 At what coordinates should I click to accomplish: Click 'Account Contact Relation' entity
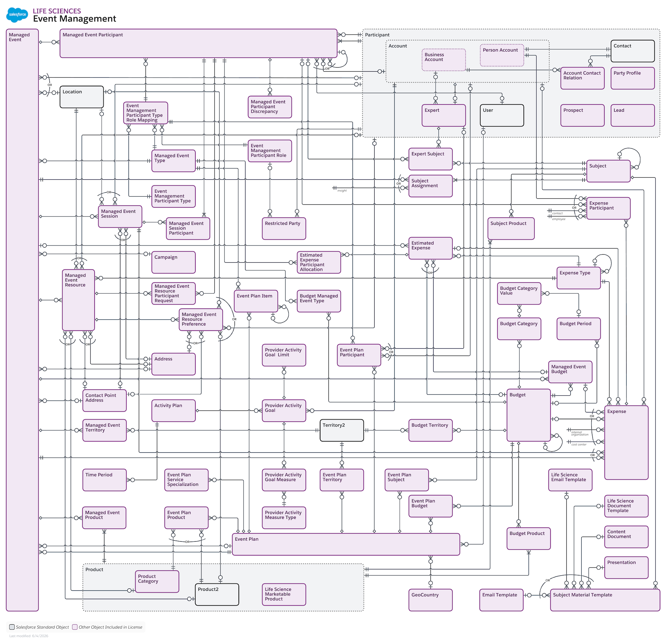(x=582, y=78)
